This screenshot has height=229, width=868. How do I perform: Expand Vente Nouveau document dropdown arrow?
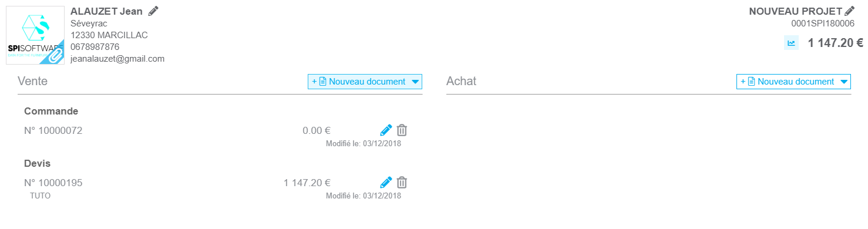click(415, 82)
